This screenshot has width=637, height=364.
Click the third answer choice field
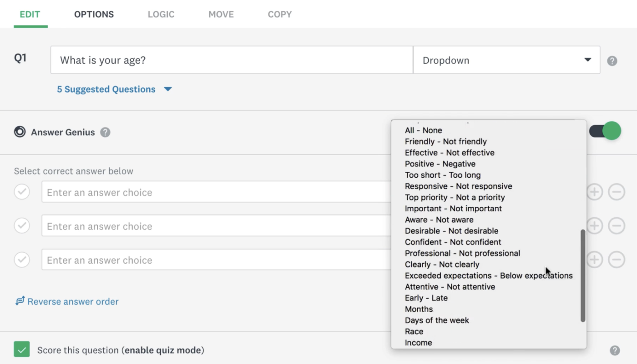tap(217, 259)
